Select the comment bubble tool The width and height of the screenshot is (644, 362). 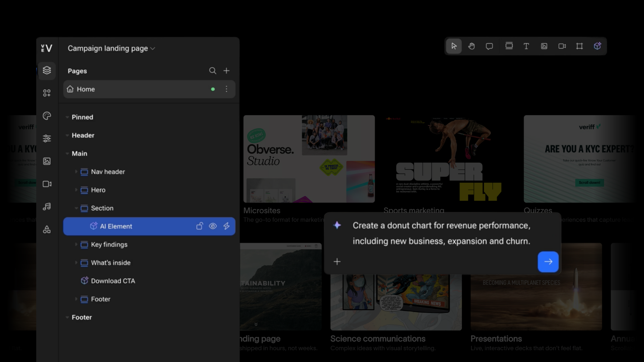tap(489, 46)
